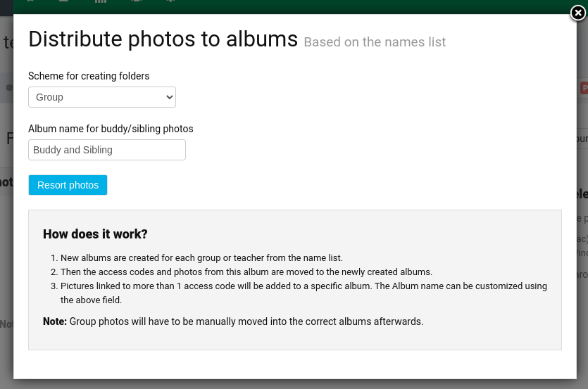The width and height of the screenshot is (588, 389).
Task: Select step 2 'Then the access codes' text
Action: pyautogui.click(x=246, y=272)
